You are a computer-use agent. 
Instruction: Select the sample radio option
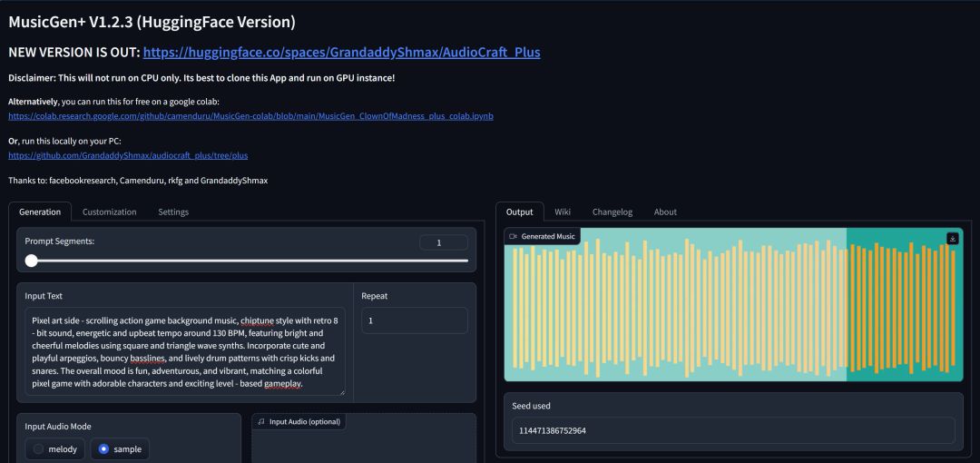[120, 449]
